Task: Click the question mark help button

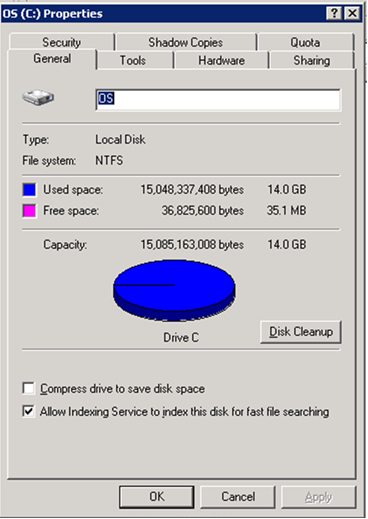Action: (x=334, y=13)
